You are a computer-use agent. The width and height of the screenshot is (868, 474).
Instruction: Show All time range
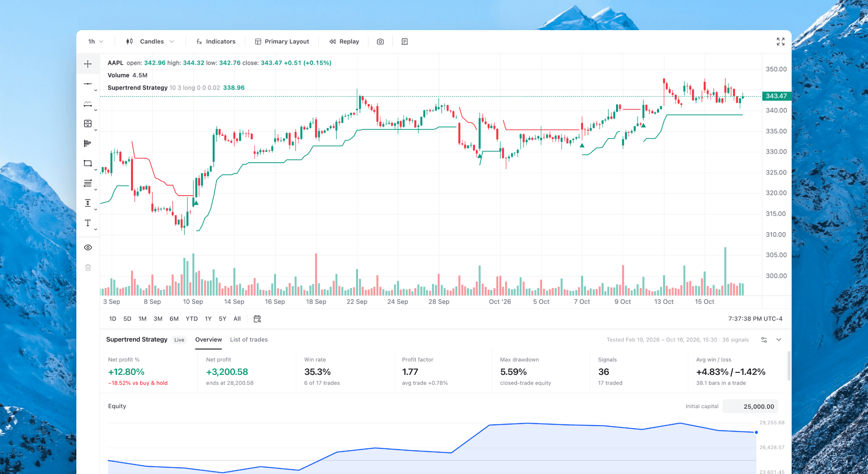237,319
